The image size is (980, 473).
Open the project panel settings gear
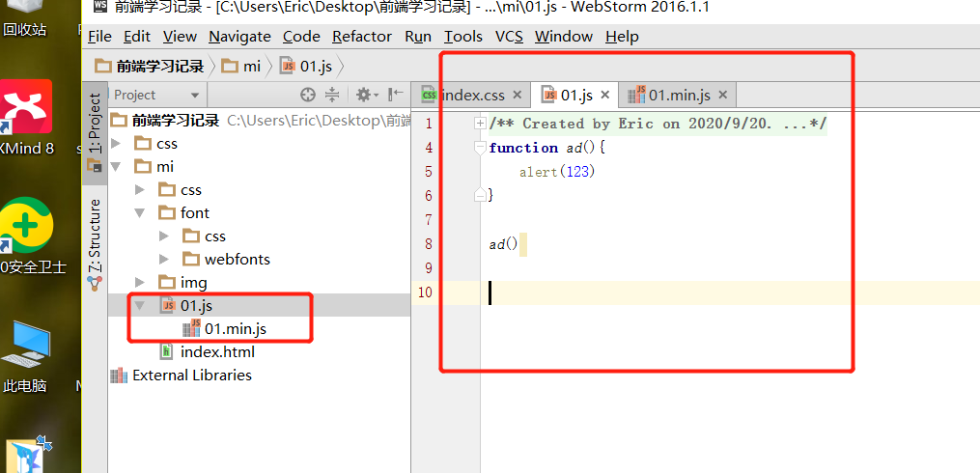point(367,95)
